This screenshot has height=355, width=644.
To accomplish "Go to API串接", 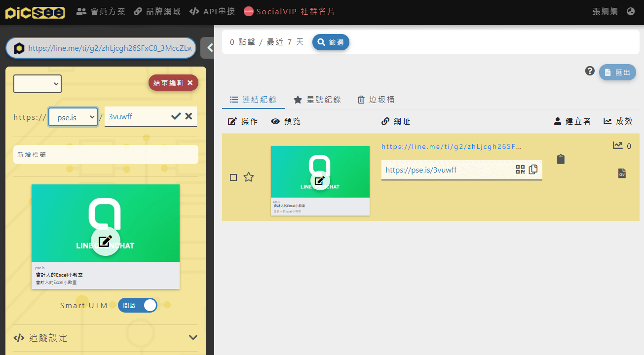I will [212, 11].
